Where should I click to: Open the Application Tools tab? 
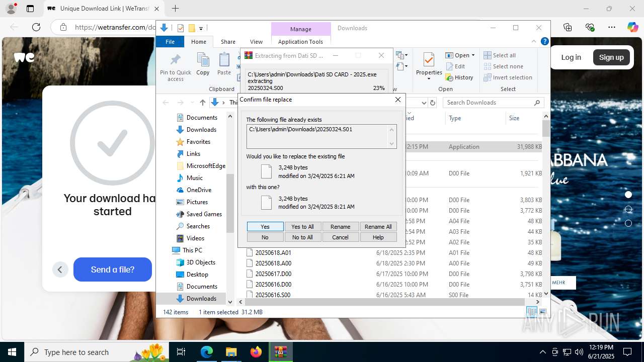click(300, 42)
